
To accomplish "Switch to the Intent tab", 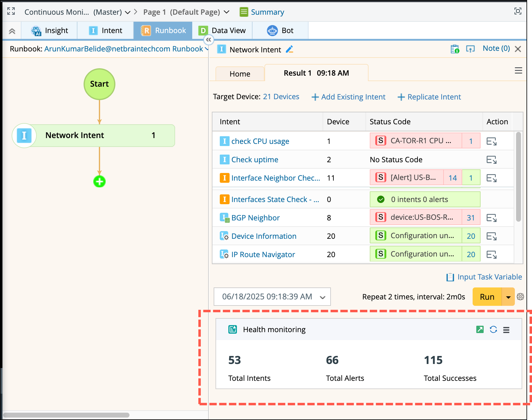I will (x=105, y=31).
